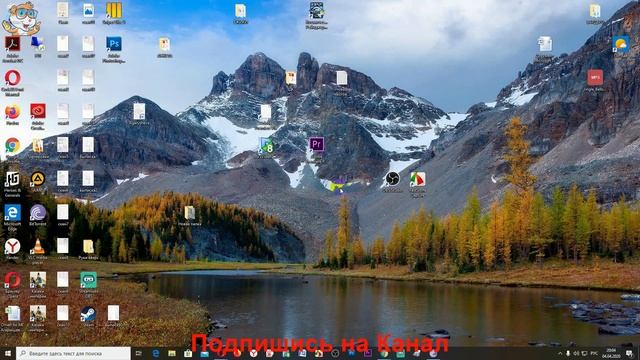Open Task View on the taskbar

pos(139,353)
